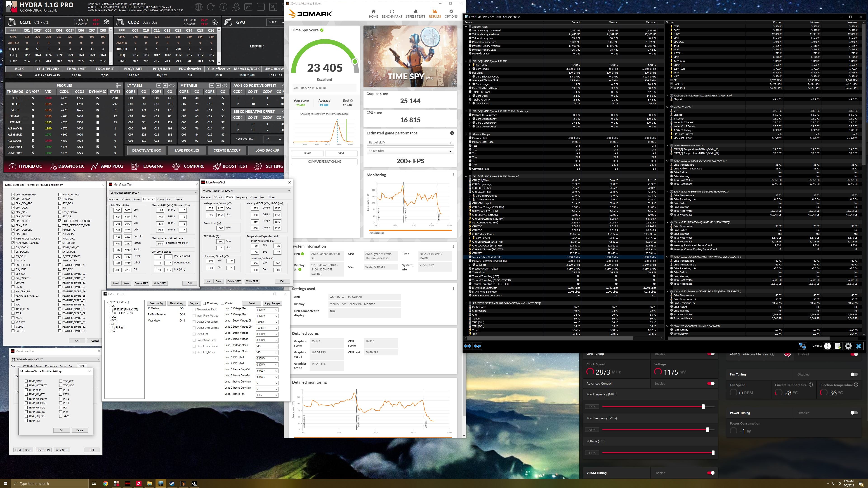Click HWiNFO logging sheet icon
This screenshot has height=488, width=868.
click(838, 346)
